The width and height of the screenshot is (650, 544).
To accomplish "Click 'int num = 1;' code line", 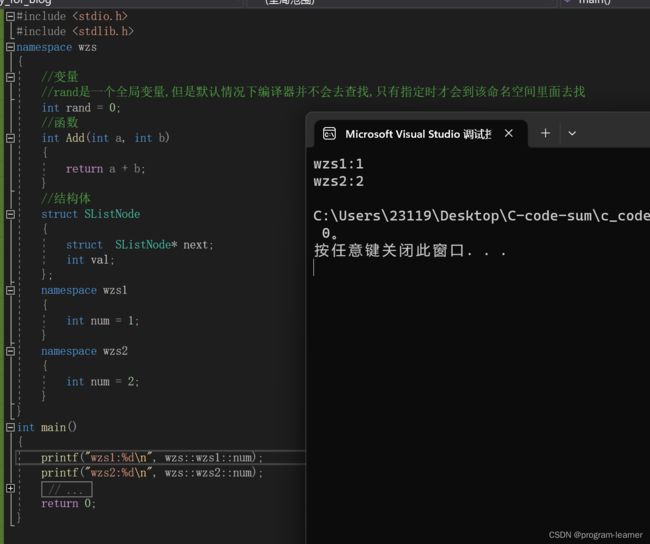I will [x=102, y=321].
